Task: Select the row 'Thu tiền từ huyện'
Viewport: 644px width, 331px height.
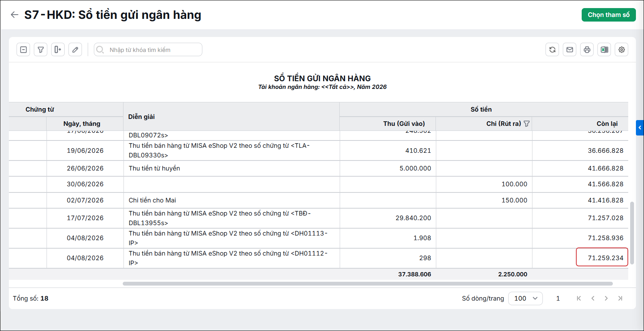Action: (x=319, y=168)
